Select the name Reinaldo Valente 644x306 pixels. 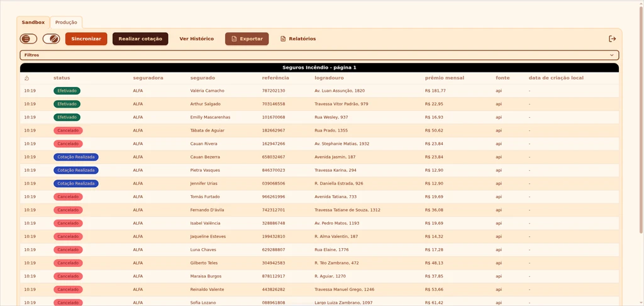pyautogui.click(x=208, y=289)
